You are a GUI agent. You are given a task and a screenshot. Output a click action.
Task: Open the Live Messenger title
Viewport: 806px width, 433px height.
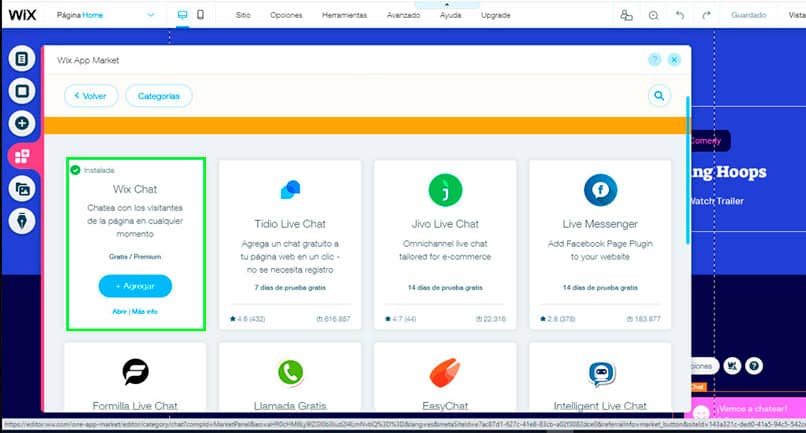tap(600, 224)
